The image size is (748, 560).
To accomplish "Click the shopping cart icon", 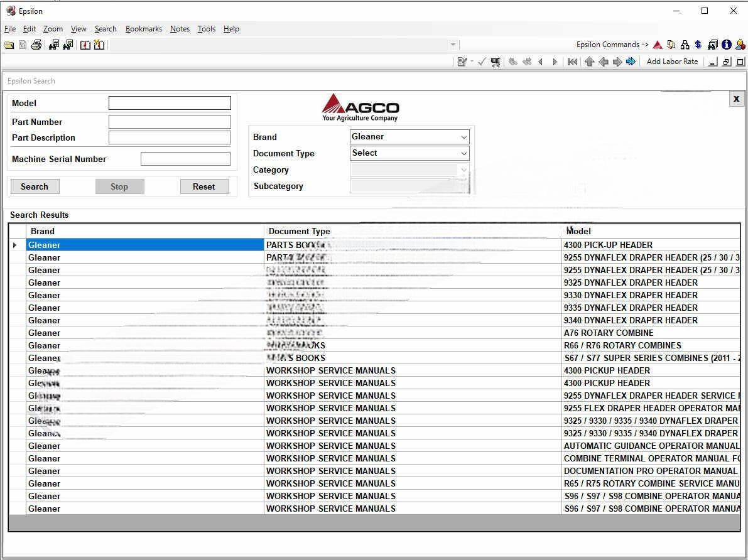I will (x=496, y=62).
